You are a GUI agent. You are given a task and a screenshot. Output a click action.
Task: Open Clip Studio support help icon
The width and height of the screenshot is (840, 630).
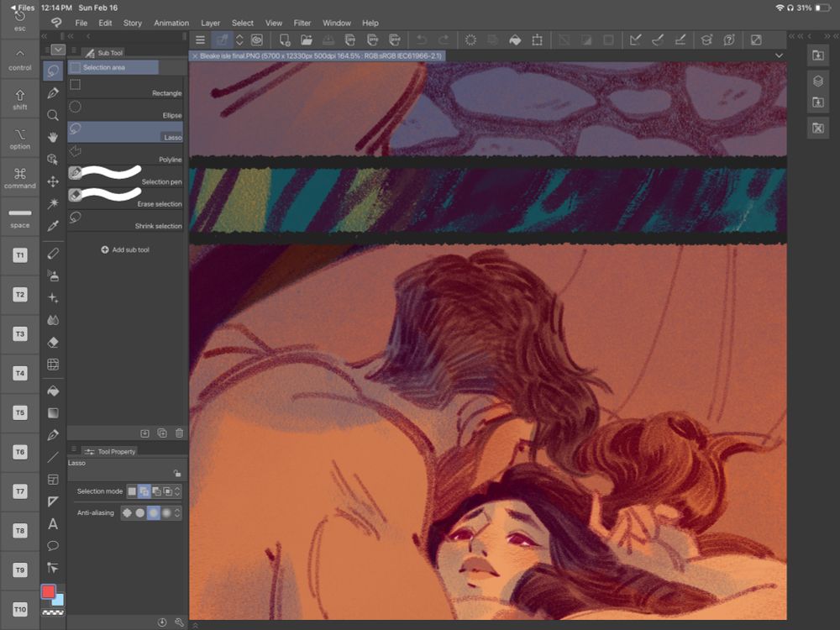point(728,40)
